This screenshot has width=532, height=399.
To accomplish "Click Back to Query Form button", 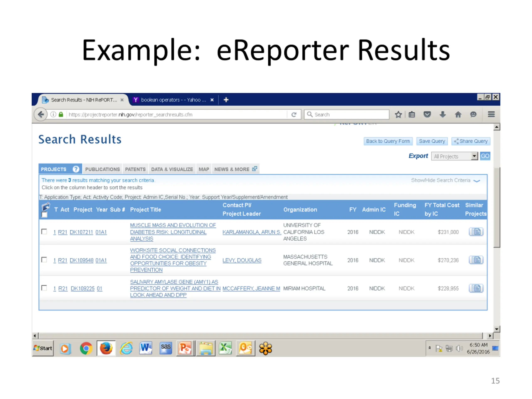I will coord(388,141).
